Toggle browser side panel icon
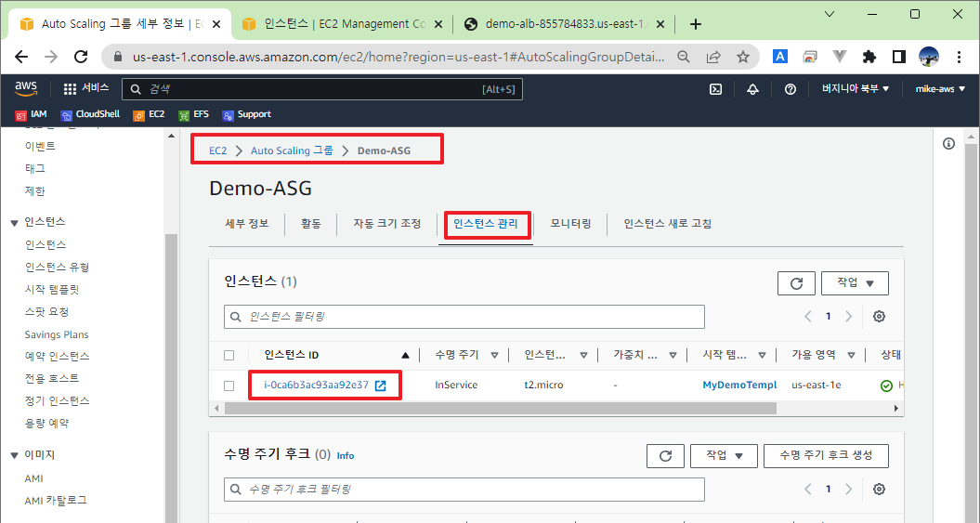 (x=899, y=57)
